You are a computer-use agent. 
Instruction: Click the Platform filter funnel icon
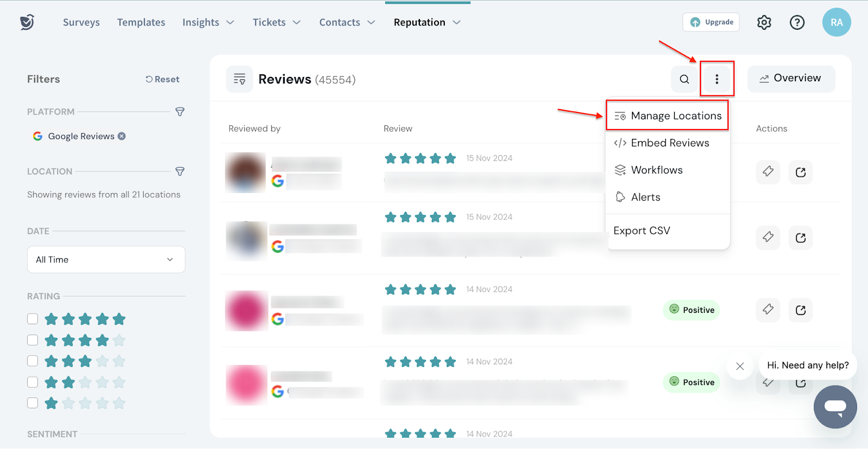pos(180,112)
